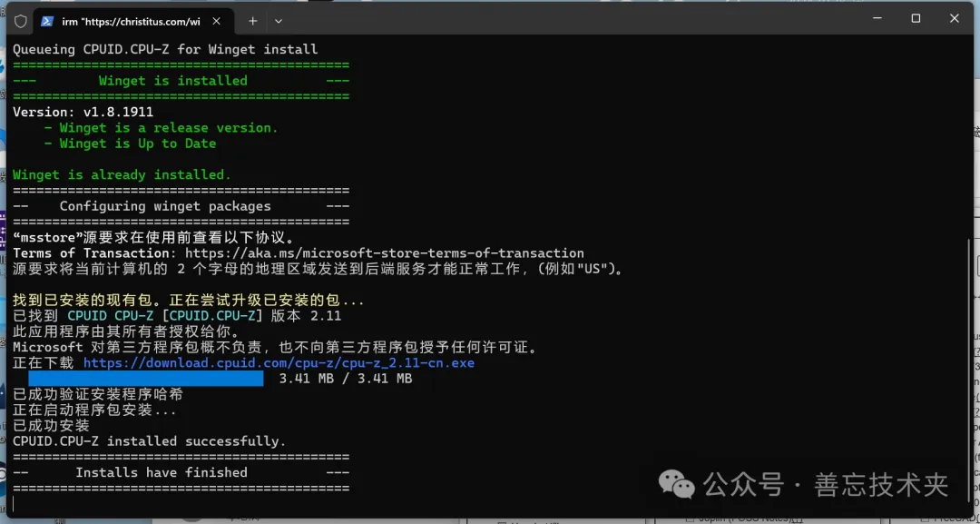Viewport: 980px width, 524px height.
Task: Click the 'Installs have finished' header
Action: (162, 473)
